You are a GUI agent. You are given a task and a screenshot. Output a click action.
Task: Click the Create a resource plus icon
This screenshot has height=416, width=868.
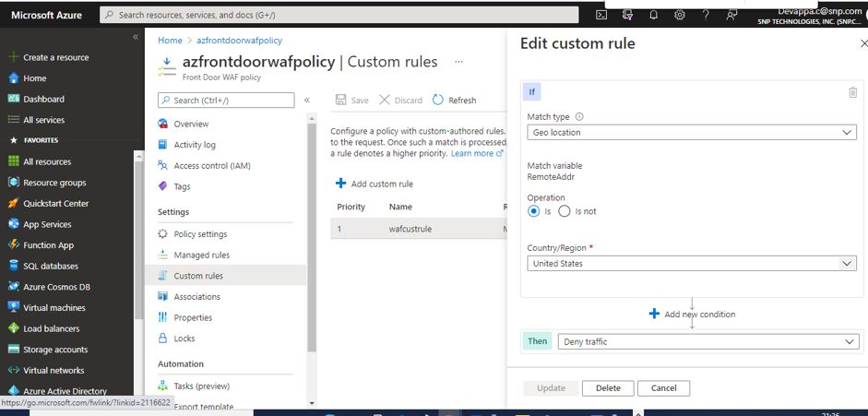[13, 57]
